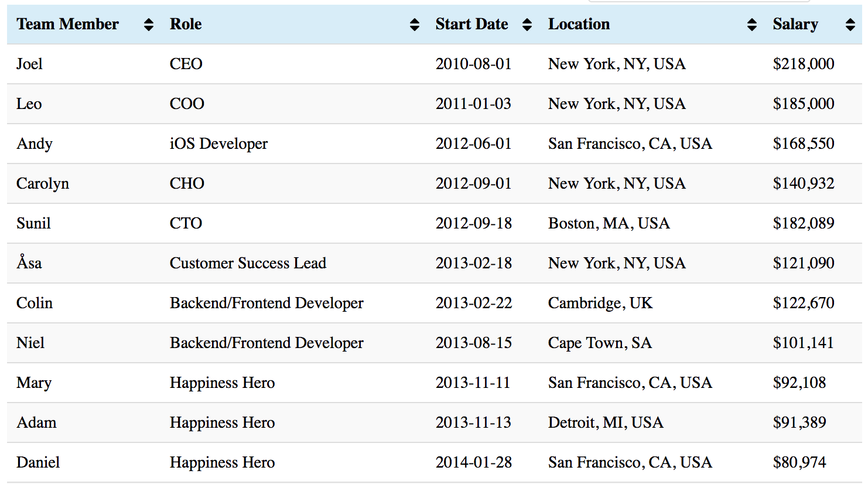Click Niel's start date 2013-08-15
This screenshot has width=868, height=484.
point(473,343)
